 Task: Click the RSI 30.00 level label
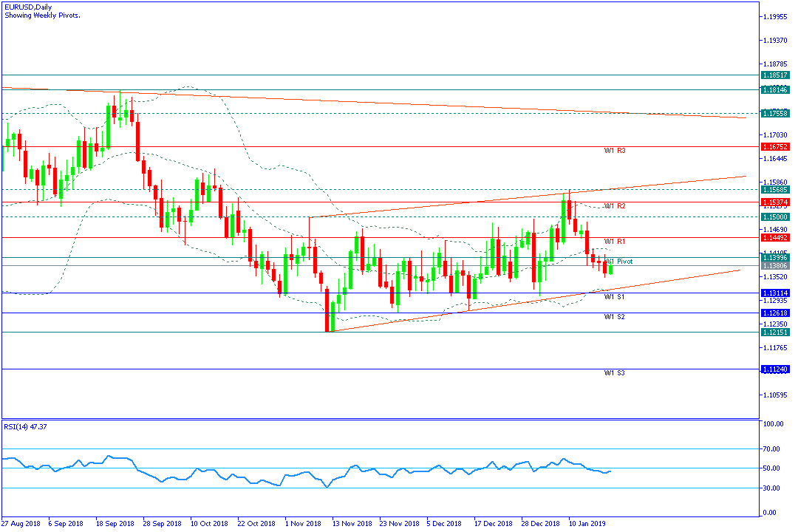click(771, 488)
